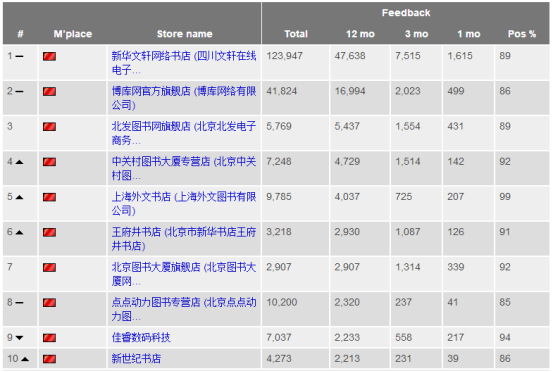Open the store link 佳睿数码科技
Image resolution: width=554 pixels, height=372 pixels.
click(x=141, y=337)
